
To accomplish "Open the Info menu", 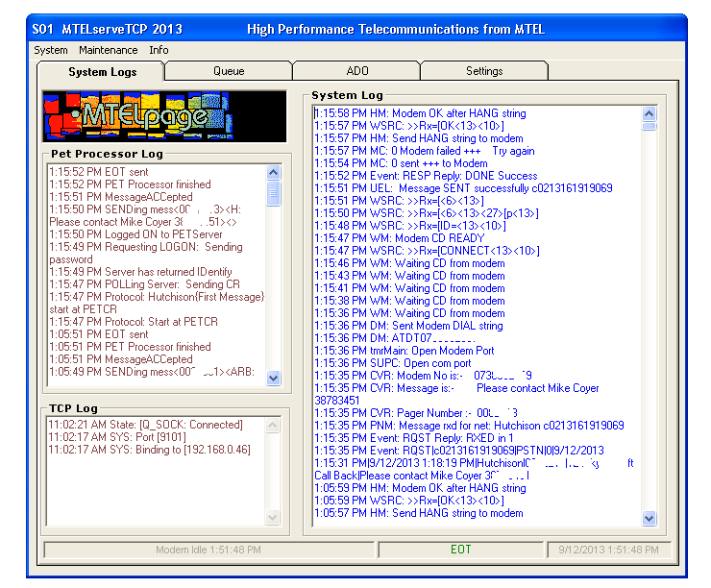I will pos(159,50).
